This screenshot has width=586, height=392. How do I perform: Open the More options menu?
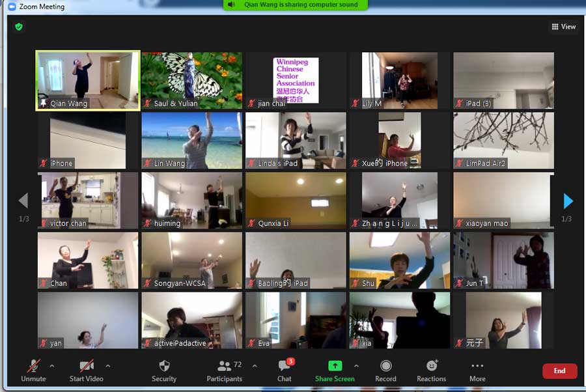tap(477, 366)
